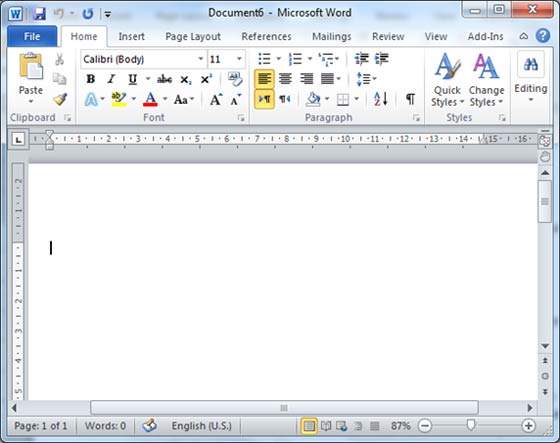Open Word Help question mark
Screen dimensions: 560x443
543,36
